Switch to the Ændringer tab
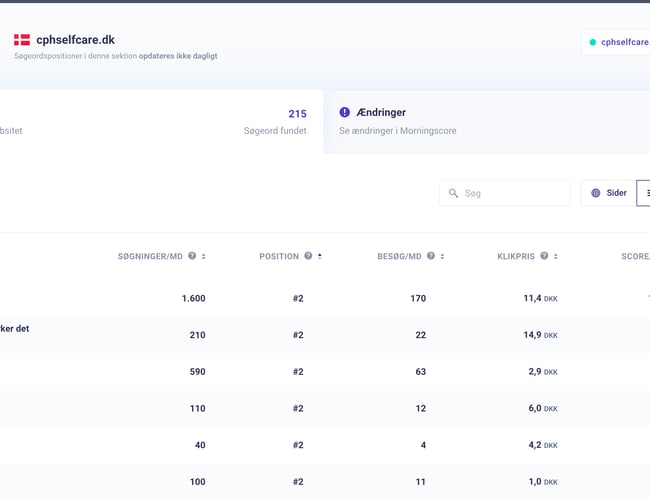650x500 pixels. (486, 121)
